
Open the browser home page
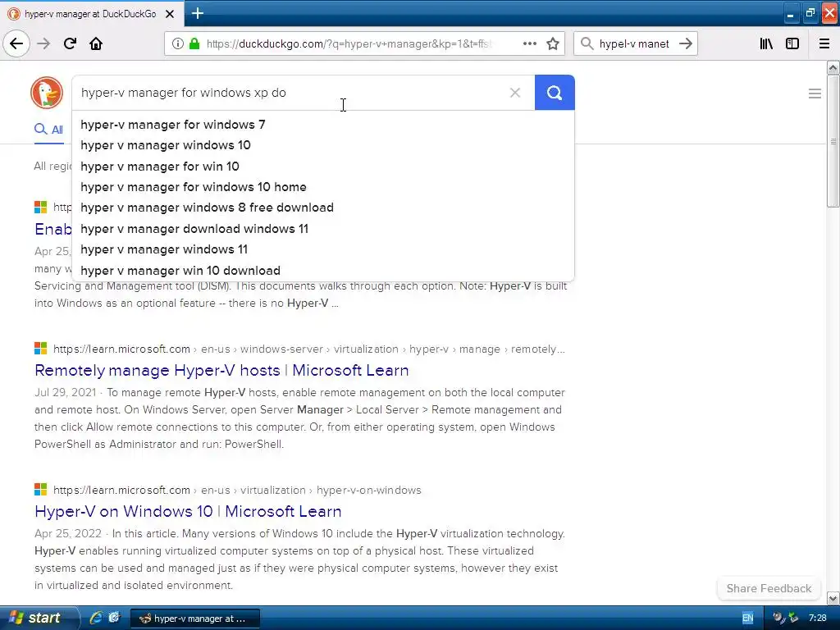[x=96, y=43]
